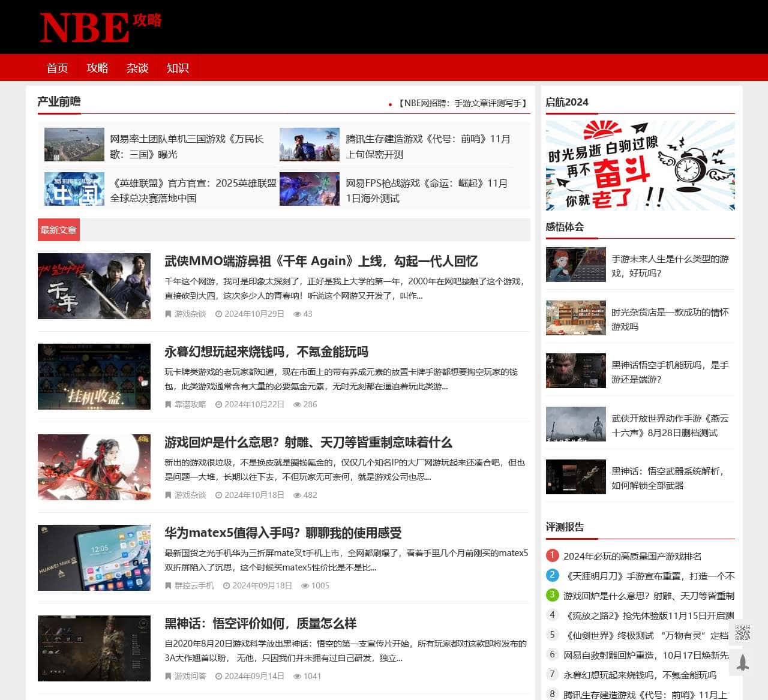Open the 攻略 nav item
Image resolution: width=768 pixels, height=700 pixels.
point(97,68)
